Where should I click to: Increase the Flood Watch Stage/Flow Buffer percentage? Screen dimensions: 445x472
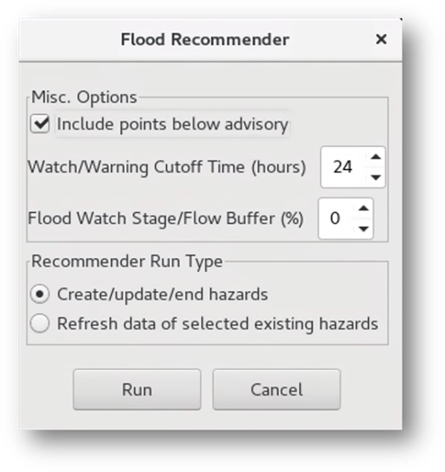point(363,209)
